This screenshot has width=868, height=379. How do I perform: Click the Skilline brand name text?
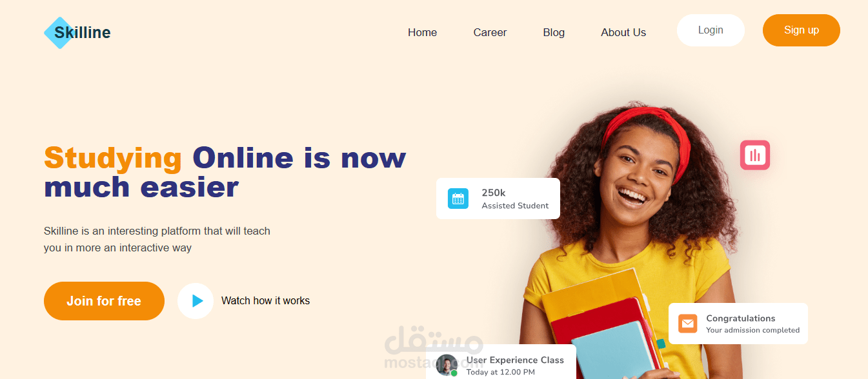(83, 32)
